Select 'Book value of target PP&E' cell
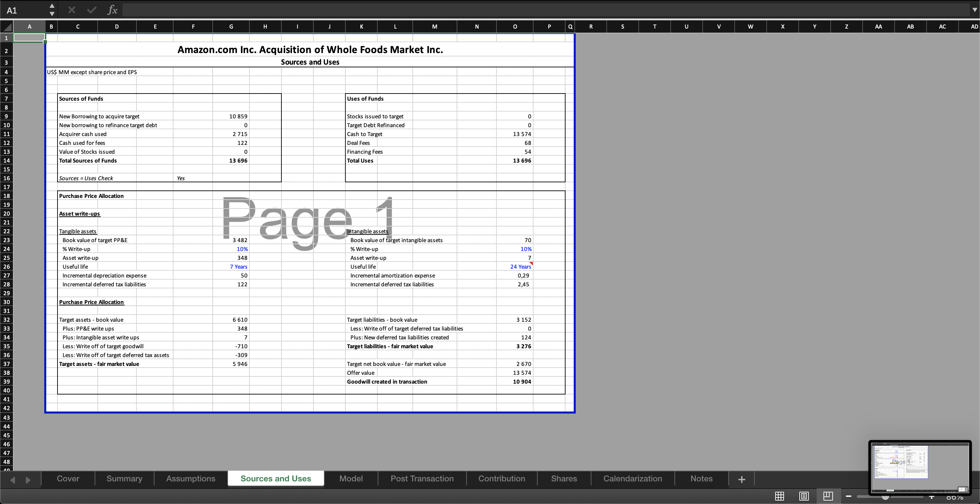 [95, 240]
